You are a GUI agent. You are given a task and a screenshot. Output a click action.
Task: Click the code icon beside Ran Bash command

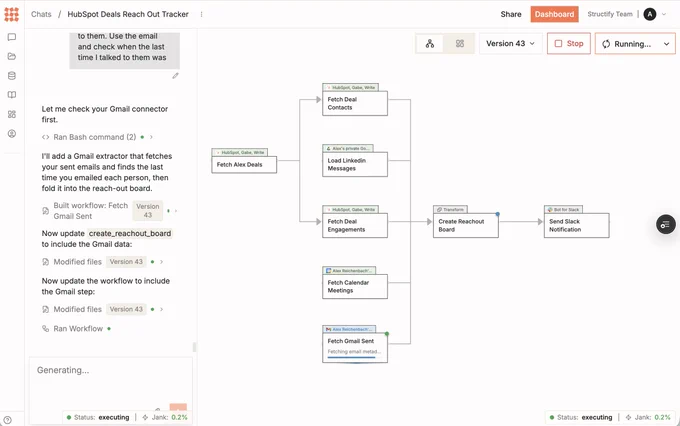(46, 137)
